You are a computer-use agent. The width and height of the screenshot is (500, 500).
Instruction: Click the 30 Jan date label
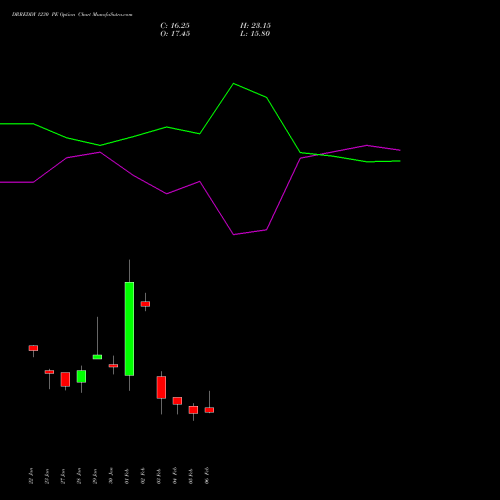pos(111,476)
